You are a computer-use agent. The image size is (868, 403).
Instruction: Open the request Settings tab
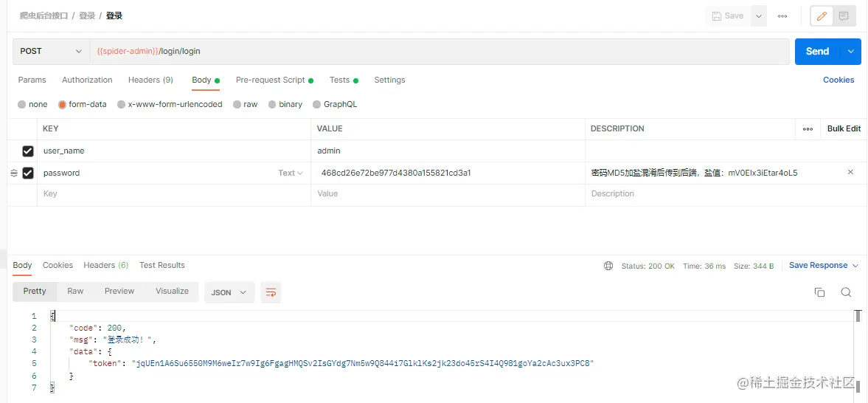click(389, 80)
